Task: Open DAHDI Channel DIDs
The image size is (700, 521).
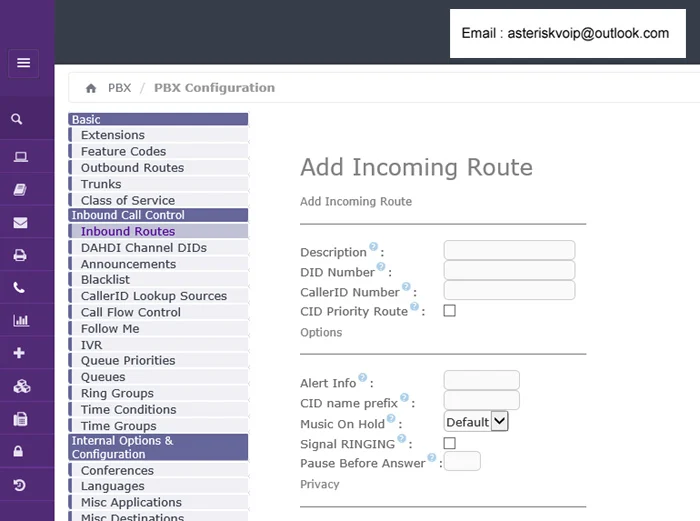Action: 158,248
